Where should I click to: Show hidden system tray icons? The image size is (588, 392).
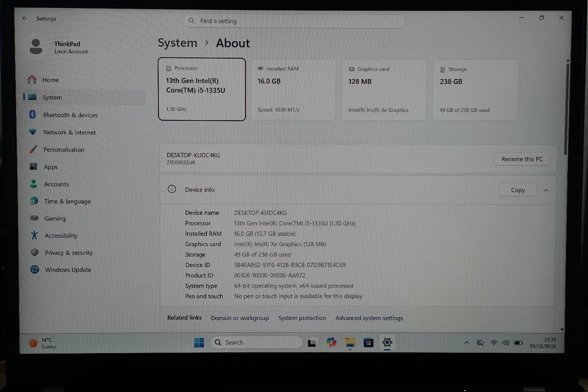(x=466, y=343)
